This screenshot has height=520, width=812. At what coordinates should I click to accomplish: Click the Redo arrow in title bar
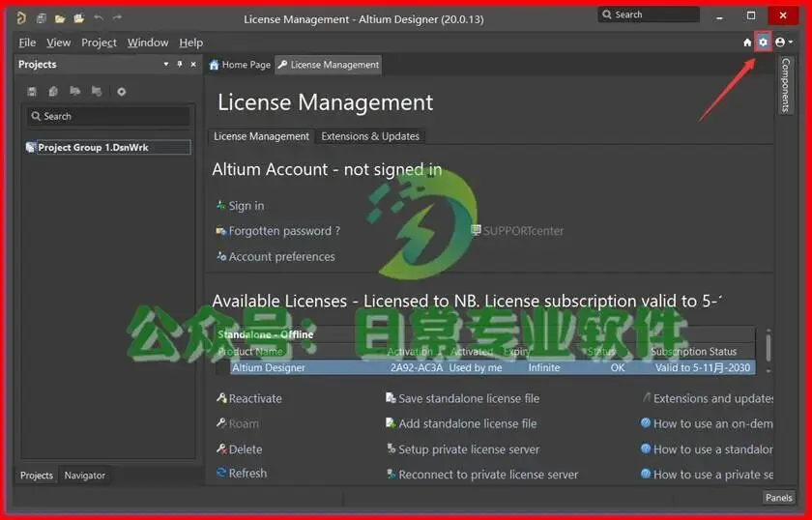tap(118, 18)
